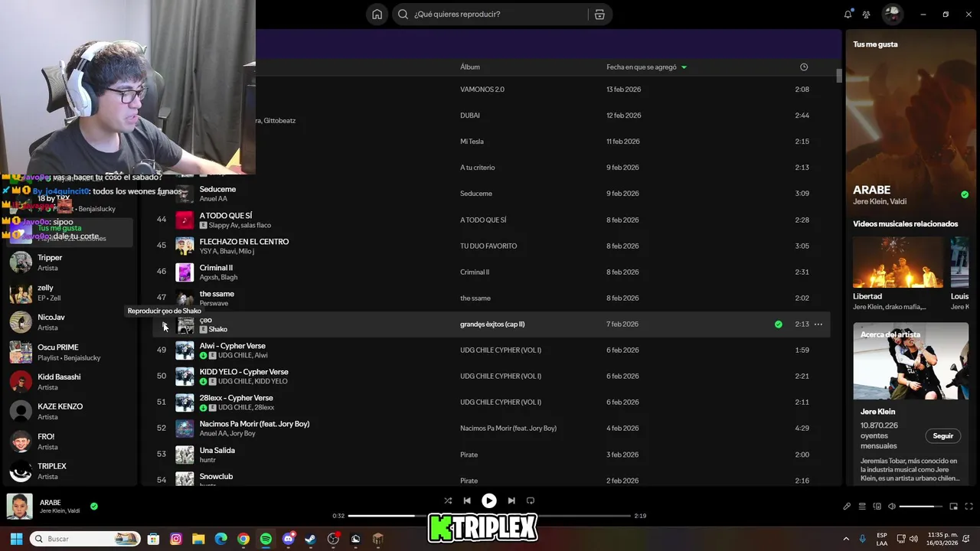Open the playback queue

coord(862,506)
